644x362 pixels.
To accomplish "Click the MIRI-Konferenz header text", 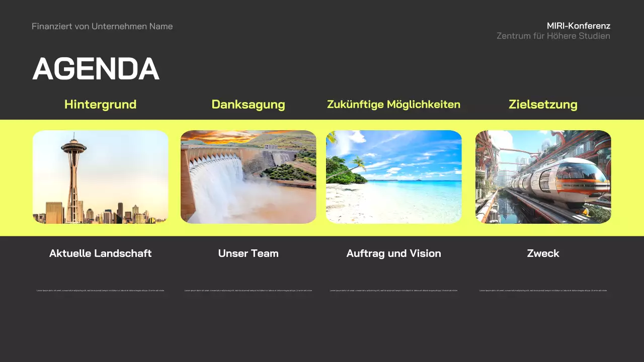I will (x=579, y=26).
